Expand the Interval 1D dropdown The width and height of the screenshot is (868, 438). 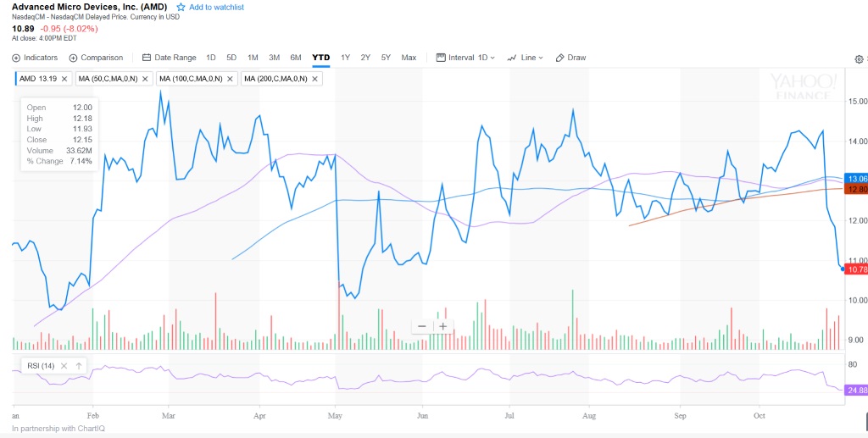click(465, 58)
